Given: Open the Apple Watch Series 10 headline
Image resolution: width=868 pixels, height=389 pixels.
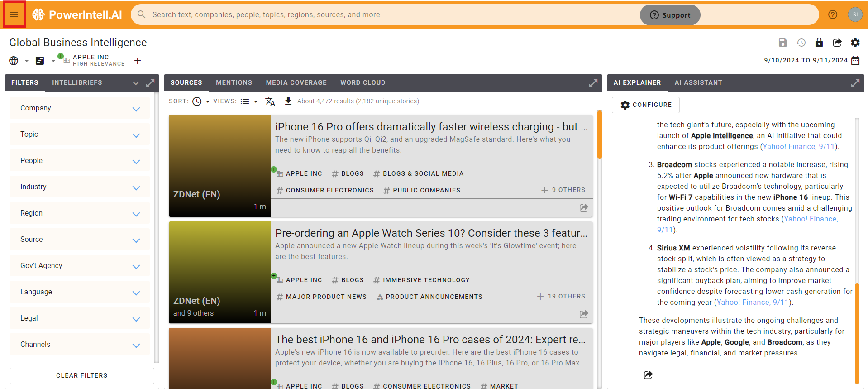Looking at the screenshot, I should 431,233.
